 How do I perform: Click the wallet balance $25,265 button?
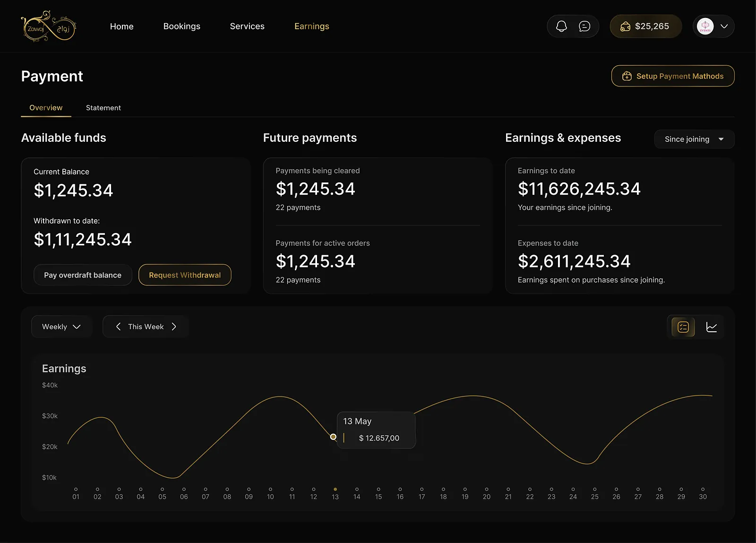click(645, 26)
